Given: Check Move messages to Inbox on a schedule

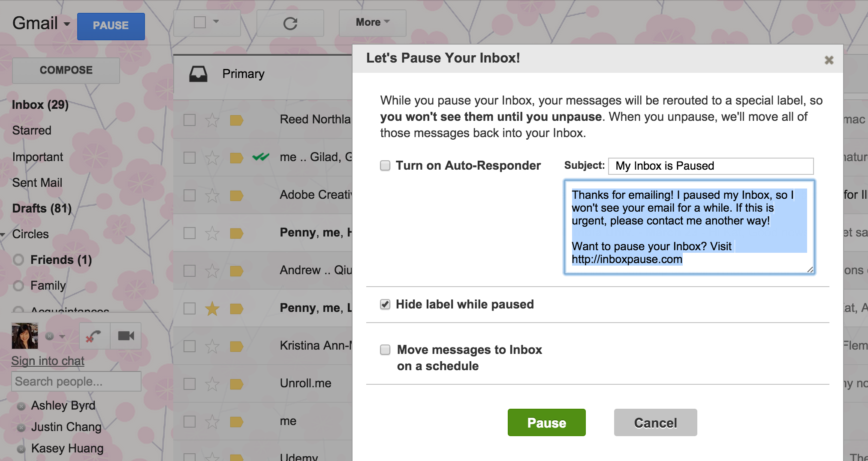Looking at the screenshot, I should 385,350.
